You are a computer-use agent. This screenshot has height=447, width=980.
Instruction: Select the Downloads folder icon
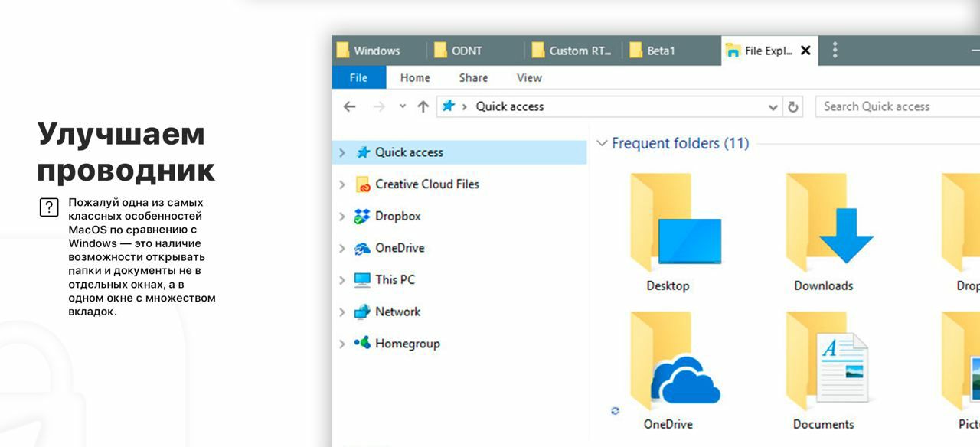tap(830, 223)
